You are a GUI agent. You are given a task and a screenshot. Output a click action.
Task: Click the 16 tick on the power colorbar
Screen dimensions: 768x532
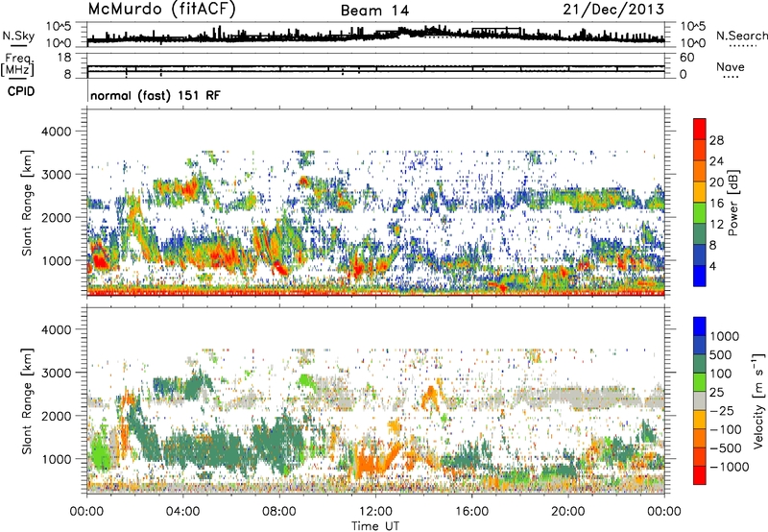click(716, 204)
